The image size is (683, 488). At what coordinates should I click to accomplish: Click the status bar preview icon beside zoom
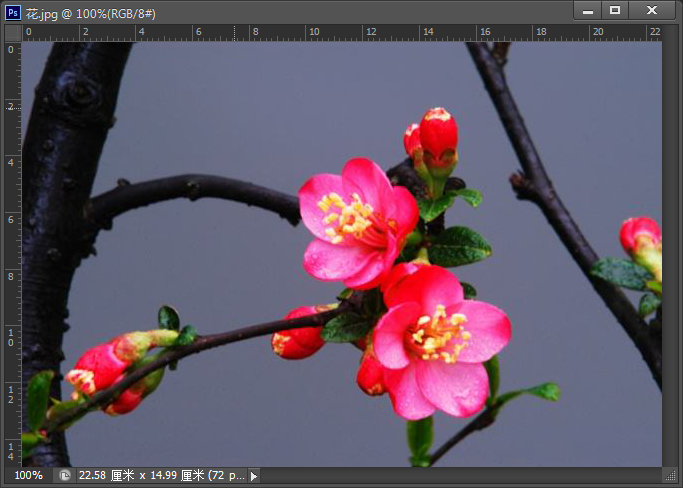coord(65,476)
